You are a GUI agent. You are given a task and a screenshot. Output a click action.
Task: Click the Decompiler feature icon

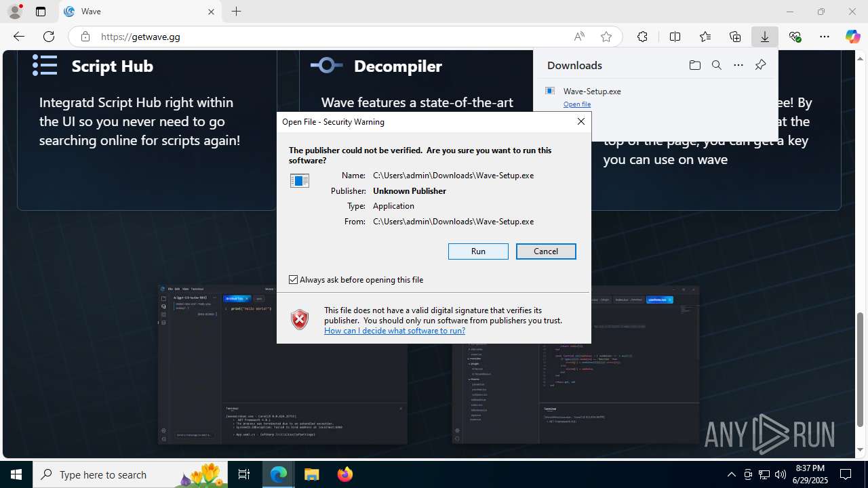pyautogui.click(x=327, y=65)
